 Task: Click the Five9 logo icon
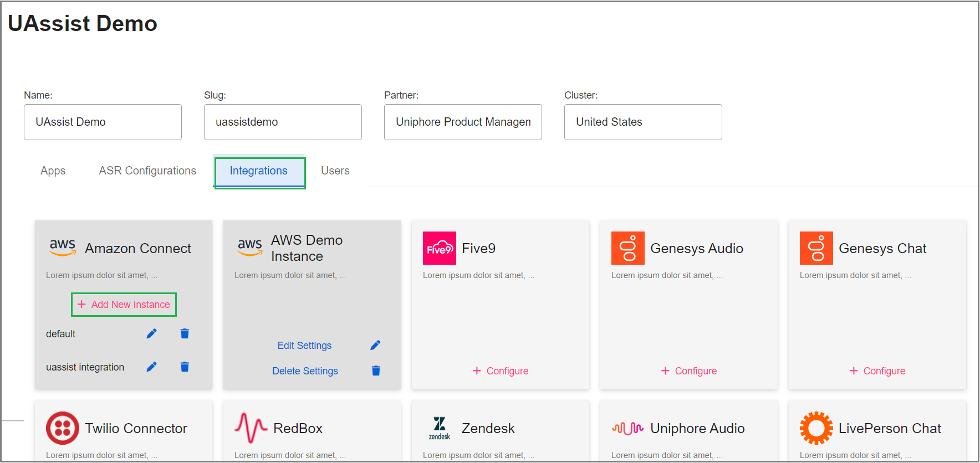[440, 248]
